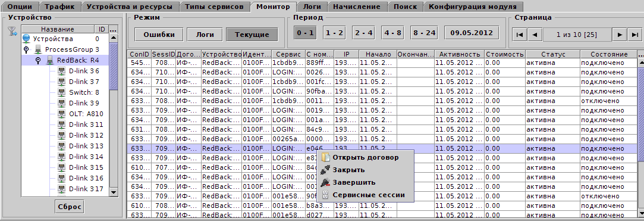644x221 pixels.
Task: Go to the next page
Action: tap(620, 35)
